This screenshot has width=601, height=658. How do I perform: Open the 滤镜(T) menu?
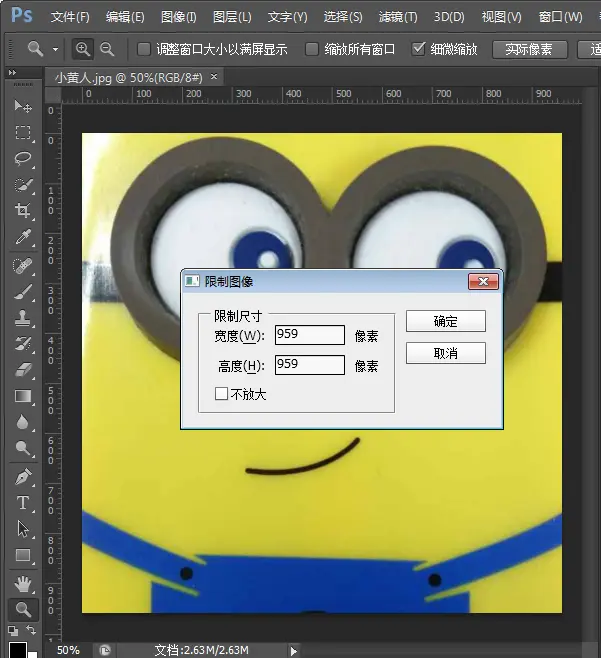point(398,17)
